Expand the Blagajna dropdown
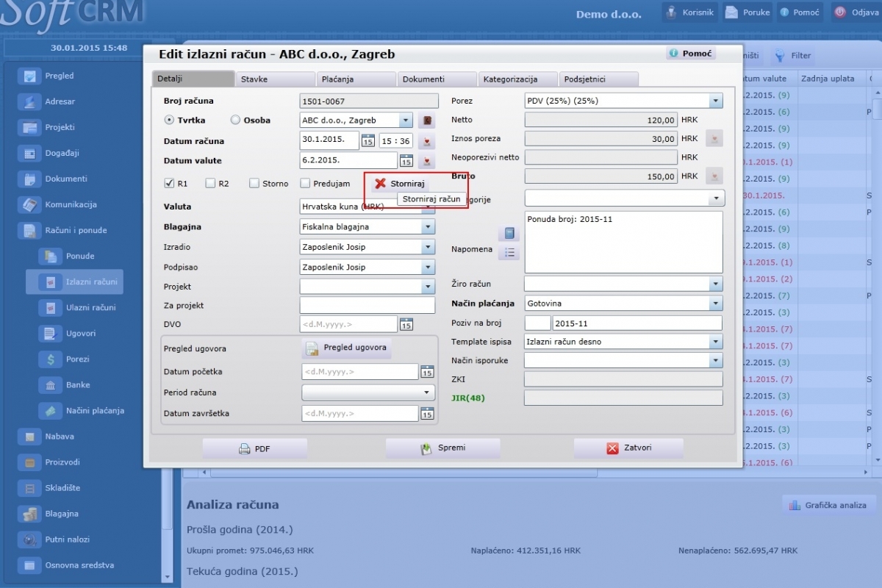This screenshot has width=882, height=588. pos(428,227)
